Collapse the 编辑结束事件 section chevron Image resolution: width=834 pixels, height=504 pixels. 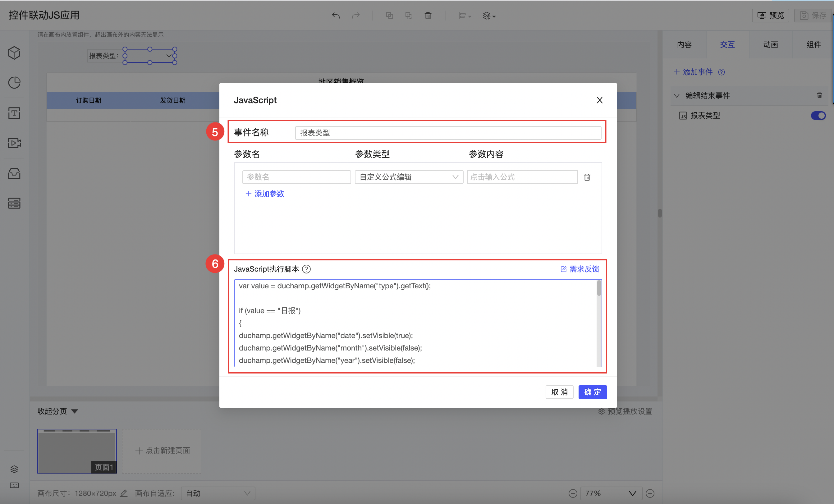tap(676, 96)
